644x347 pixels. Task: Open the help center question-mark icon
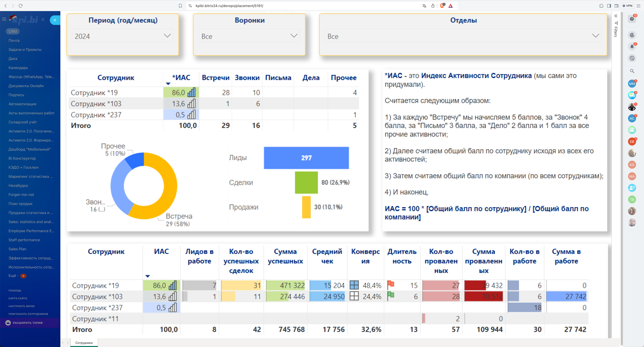[632, 19]
